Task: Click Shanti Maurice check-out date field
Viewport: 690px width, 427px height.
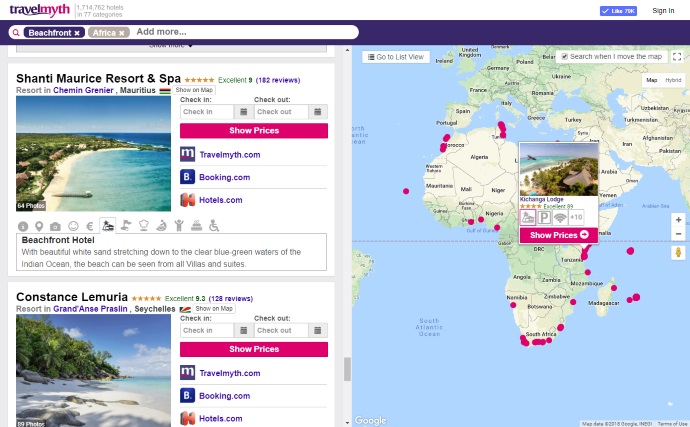Action: tap(281, 112)
